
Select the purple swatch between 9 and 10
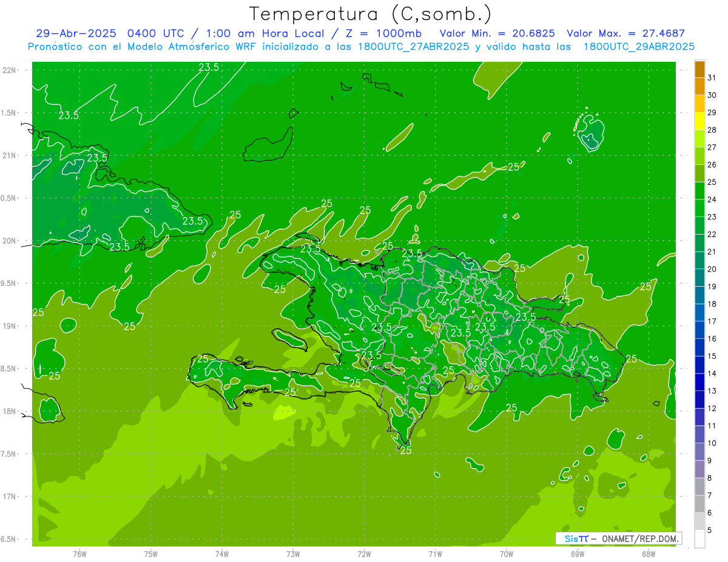tap(699, 452)
